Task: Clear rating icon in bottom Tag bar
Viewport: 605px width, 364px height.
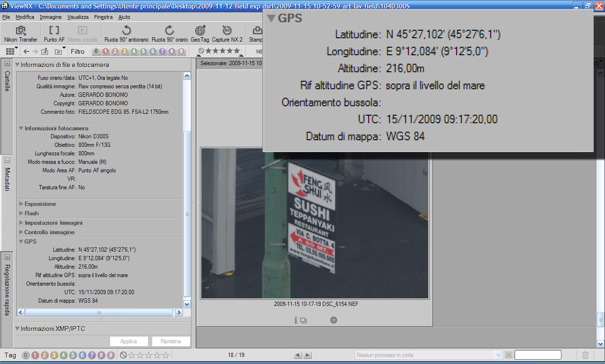Action: 123,355
